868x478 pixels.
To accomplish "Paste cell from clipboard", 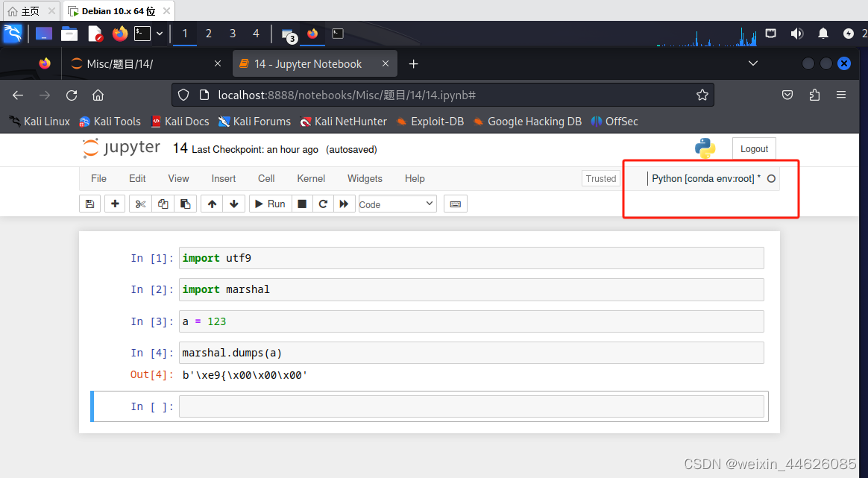I will point(185,203).
